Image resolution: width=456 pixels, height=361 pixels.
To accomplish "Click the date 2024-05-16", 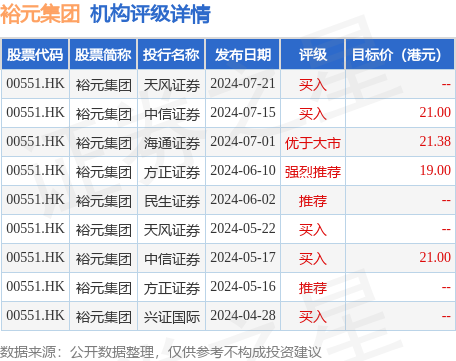I will click(243, 287).
